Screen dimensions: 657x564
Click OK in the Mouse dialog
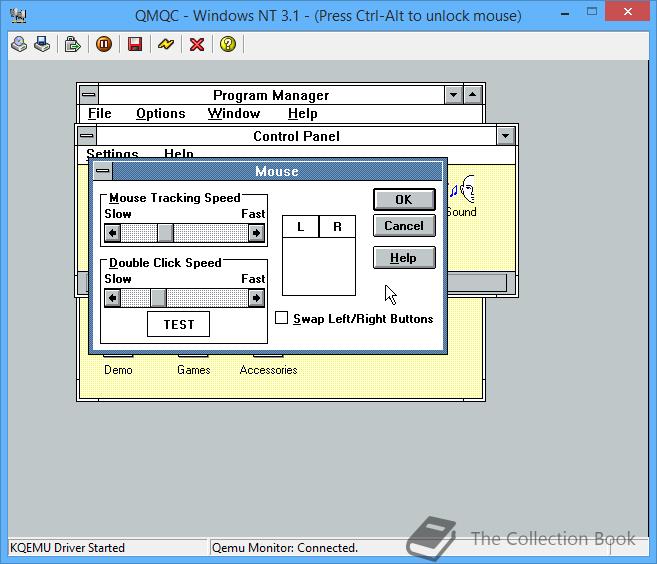[404, 199]
